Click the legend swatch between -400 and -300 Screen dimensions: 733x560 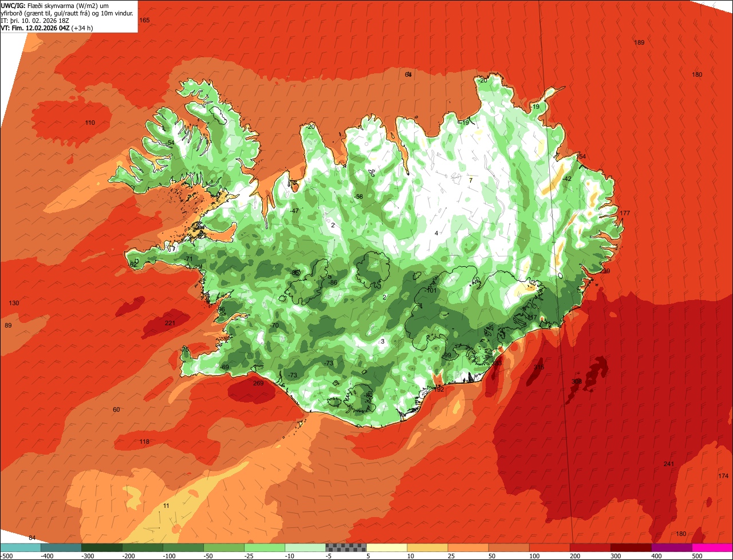pos(61,547)
